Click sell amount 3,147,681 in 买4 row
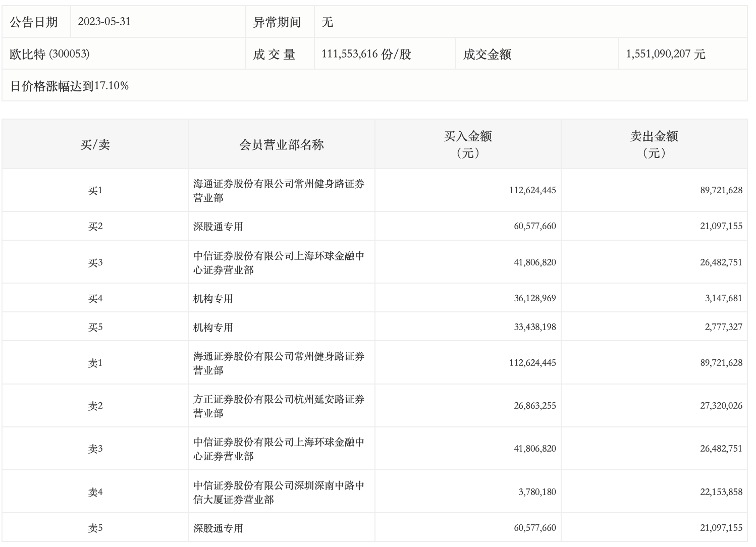Viewport: 756px width, 547px height. coord(723,298)
